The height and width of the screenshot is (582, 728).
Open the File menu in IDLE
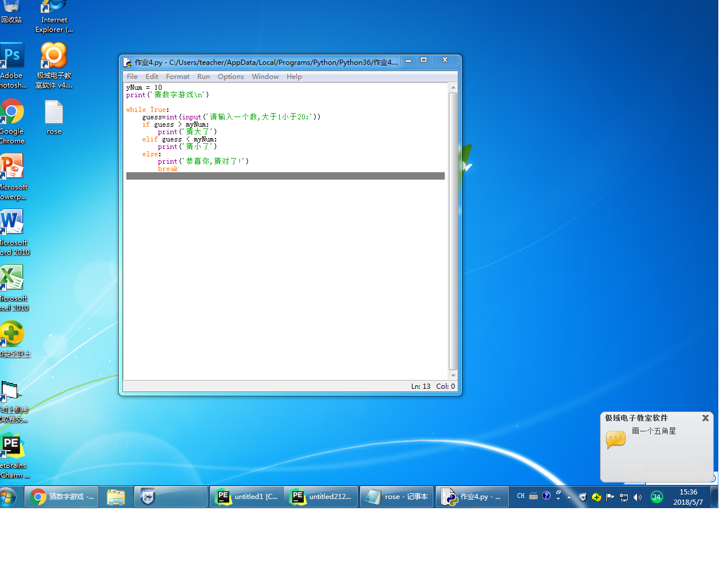pyautogui.click(x=132, y=77)
